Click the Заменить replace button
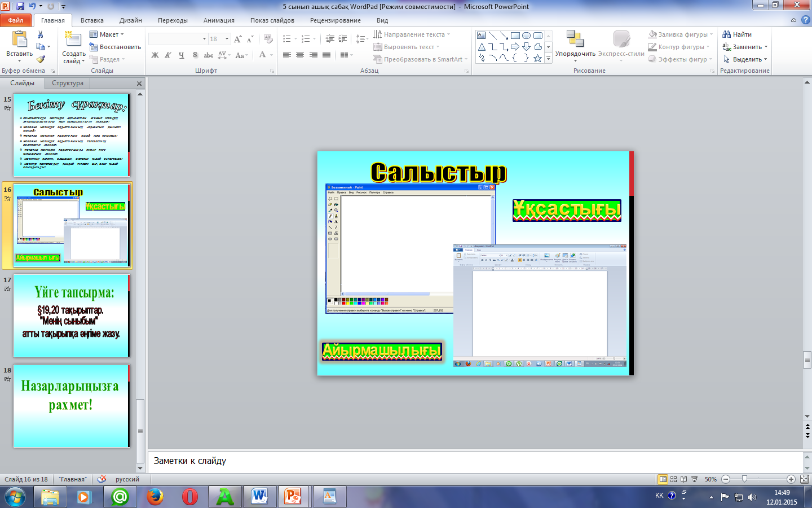 point(745,47)
